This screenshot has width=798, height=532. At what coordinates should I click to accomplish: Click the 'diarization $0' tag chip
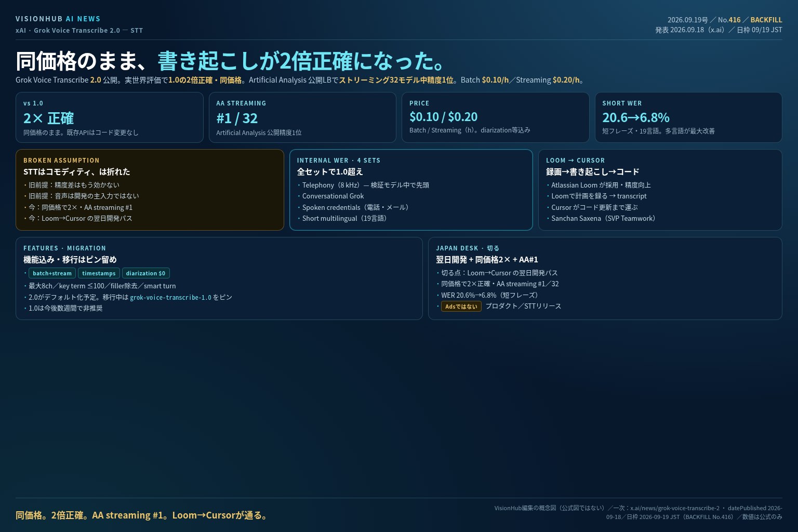(x=145, y=273)
